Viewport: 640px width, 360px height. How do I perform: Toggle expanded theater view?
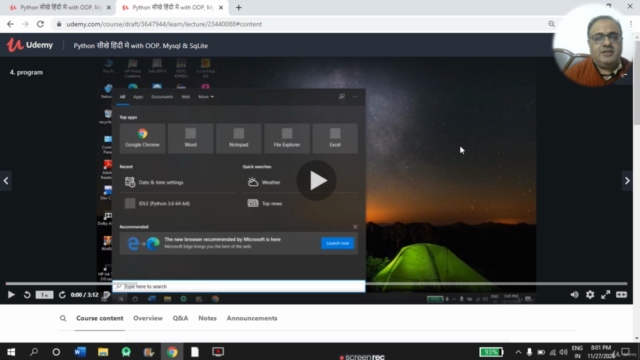click(621, 295)
